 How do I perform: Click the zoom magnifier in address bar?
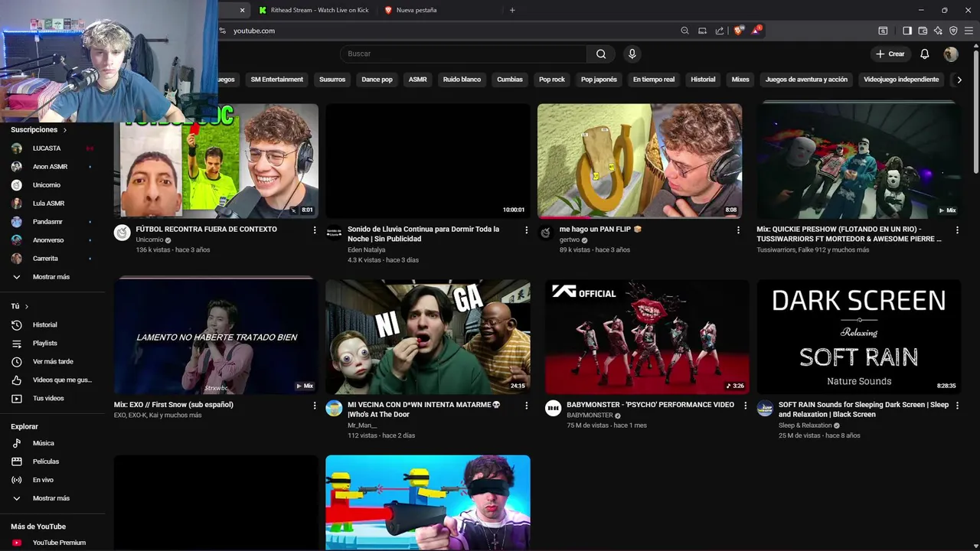coord(684,31)
